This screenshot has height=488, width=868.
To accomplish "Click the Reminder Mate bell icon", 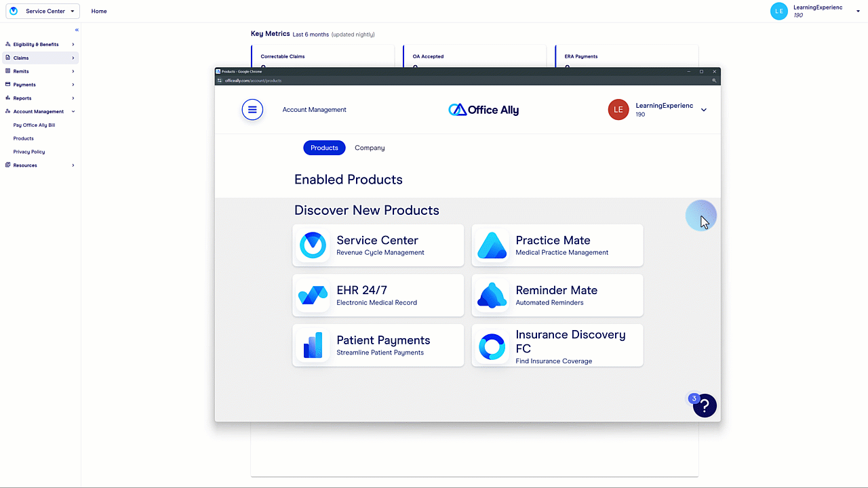I will 492,296.
